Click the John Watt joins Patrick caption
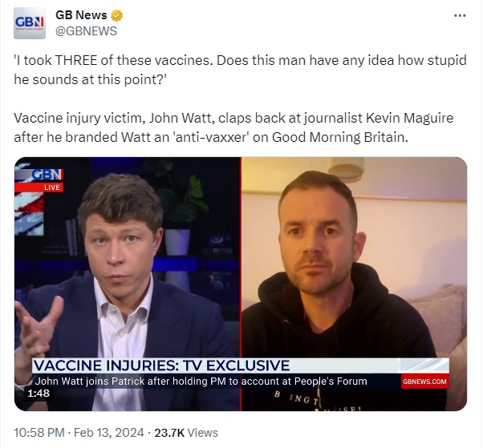This screenshot has width=483, height=448. [201, 381]
